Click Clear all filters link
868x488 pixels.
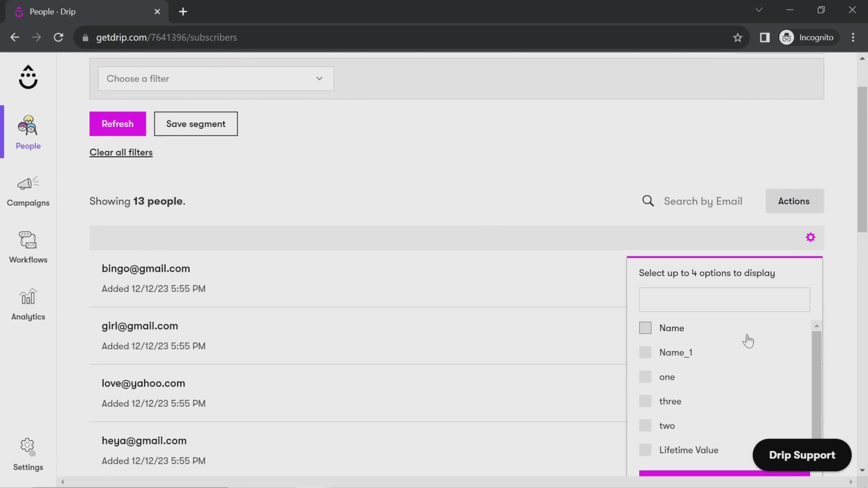pos(121,152)
